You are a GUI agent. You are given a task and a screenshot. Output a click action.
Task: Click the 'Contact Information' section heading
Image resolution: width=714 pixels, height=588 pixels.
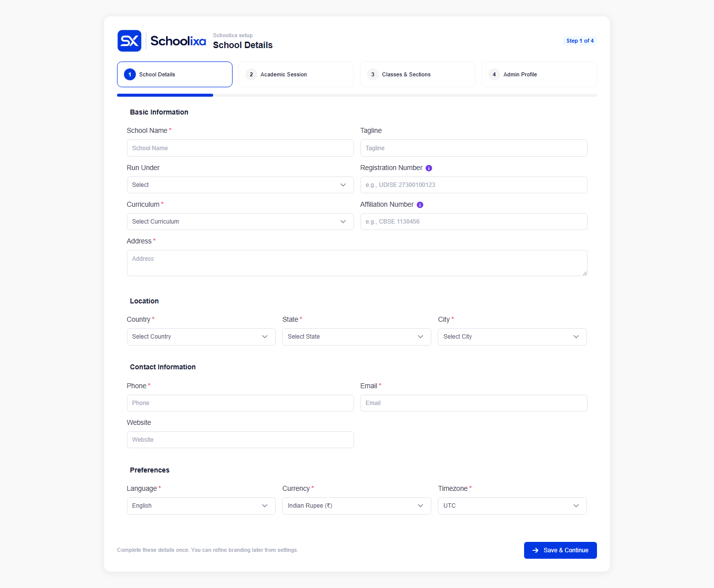click(163, 367)
